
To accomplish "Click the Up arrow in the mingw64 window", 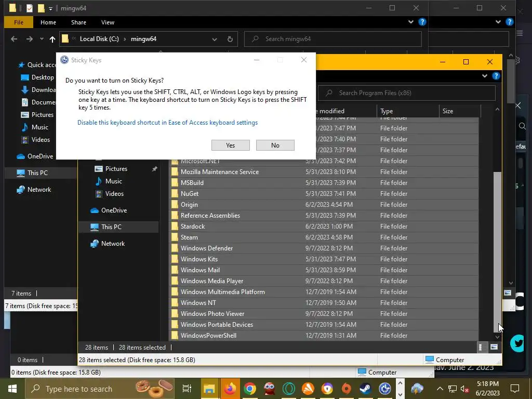I will tap(52, 39).
